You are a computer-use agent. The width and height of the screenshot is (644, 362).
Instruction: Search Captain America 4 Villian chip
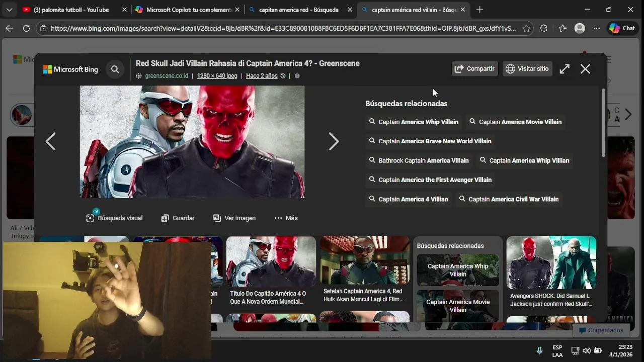pos(409,199)
